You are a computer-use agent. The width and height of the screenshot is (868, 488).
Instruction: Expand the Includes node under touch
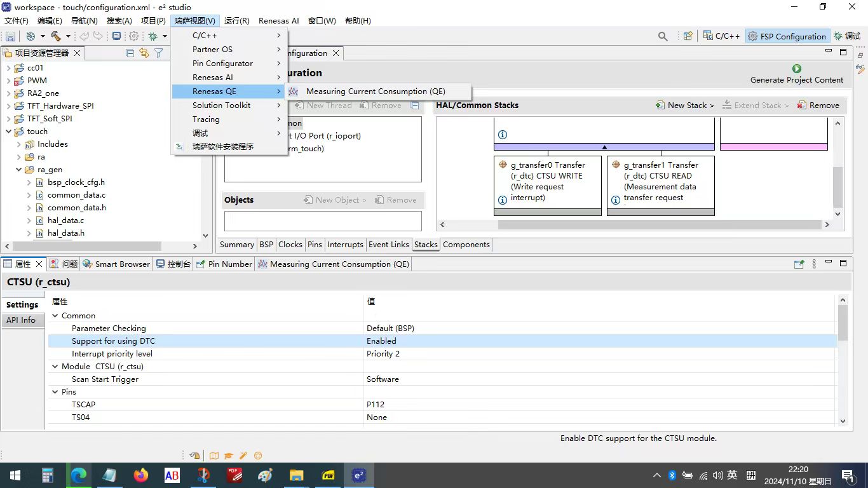[18, 144]
